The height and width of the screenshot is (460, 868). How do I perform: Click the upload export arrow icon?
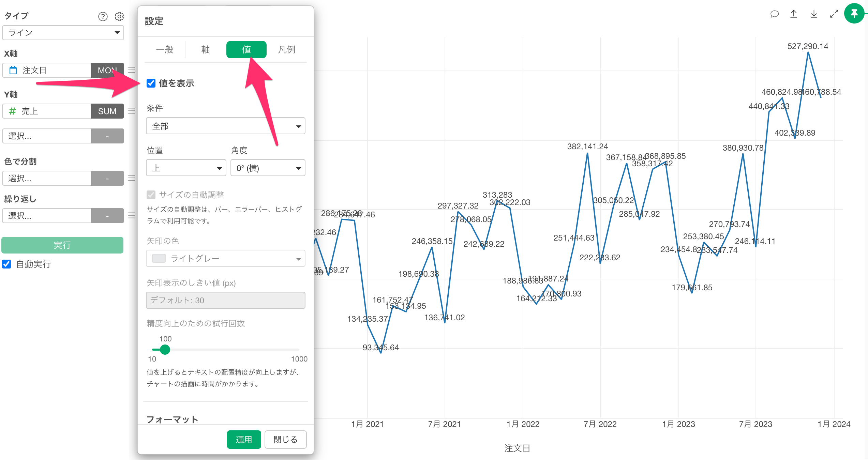pos(794,14)
